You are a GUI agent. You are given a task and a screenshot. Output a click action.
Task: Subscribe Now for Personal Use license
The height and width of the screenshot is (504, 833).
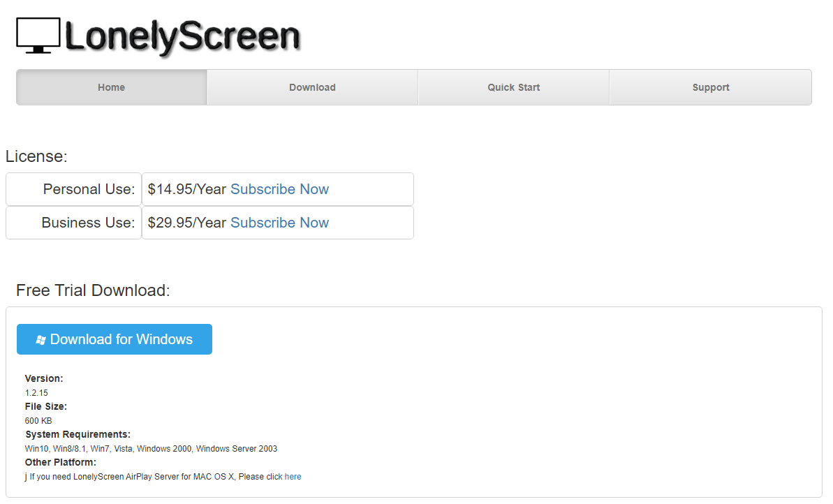point(279,189)
